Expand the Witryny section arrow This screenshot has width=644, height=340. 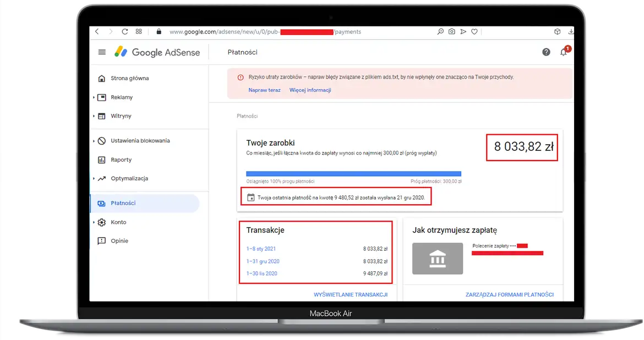94,116
